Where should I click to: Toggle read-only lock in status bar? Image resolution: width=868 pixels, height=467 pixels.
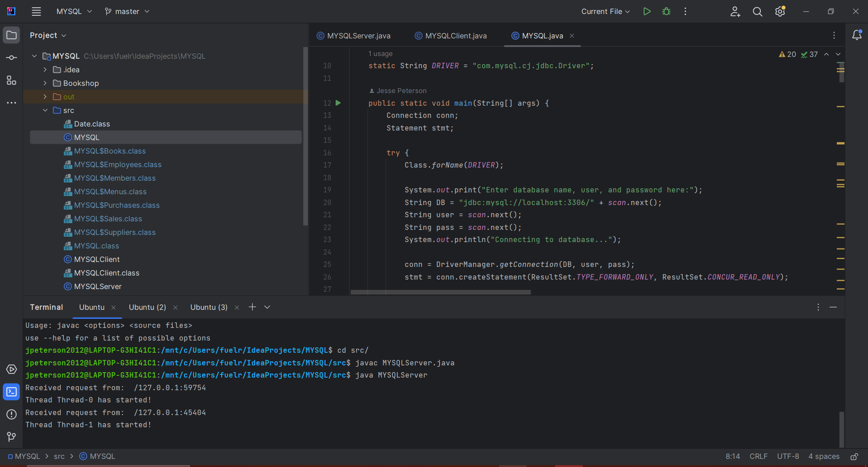click(x=854, y=457)
